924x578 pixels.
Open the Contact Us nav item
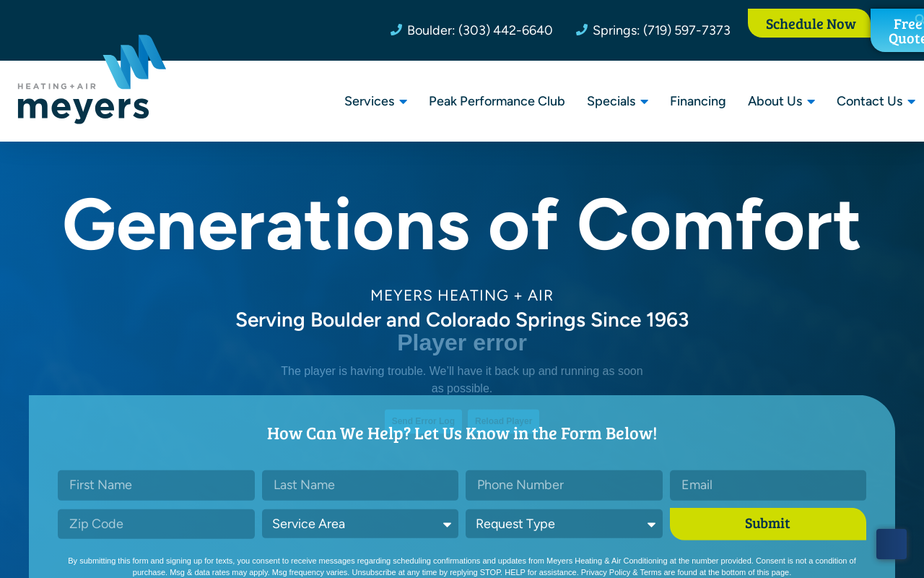869,101
